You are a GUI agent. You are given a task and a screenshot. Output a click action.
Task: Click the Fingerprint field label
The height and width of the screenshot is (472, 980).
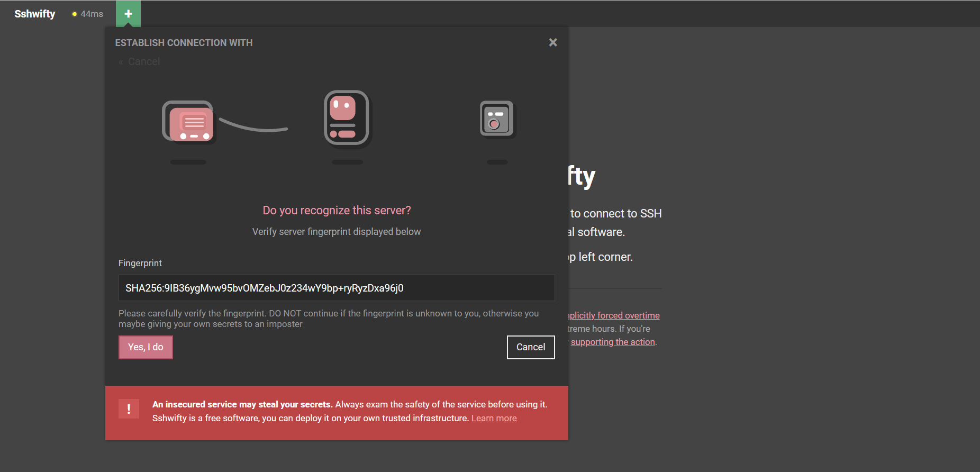140,263
